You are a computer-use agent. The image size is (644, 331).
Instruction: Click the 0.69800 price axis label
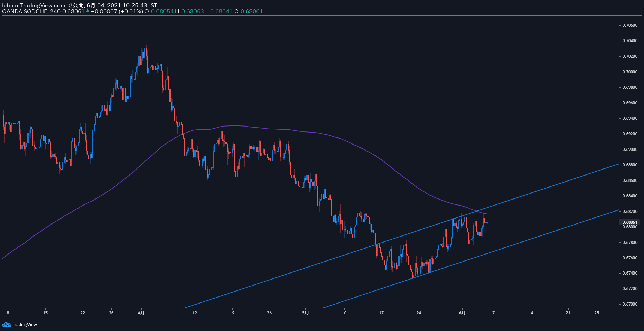[x=630, y=87]
